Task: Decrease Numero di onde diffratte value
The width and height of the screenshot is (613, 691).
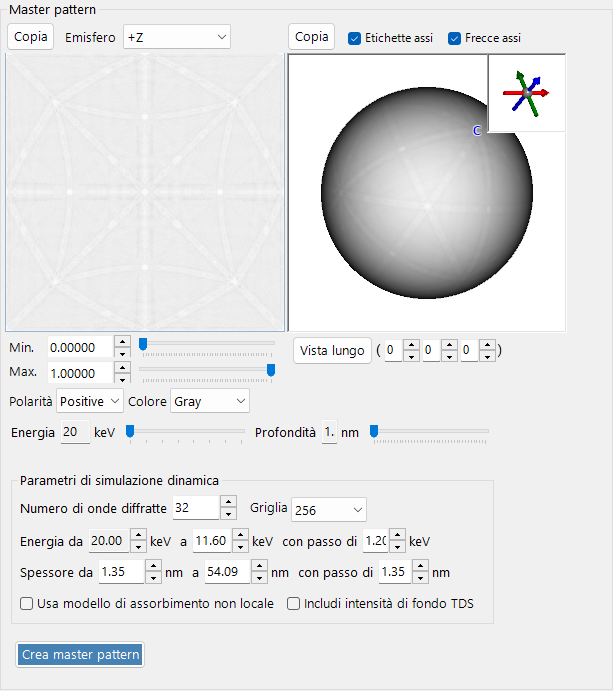Action: point(228,513)
